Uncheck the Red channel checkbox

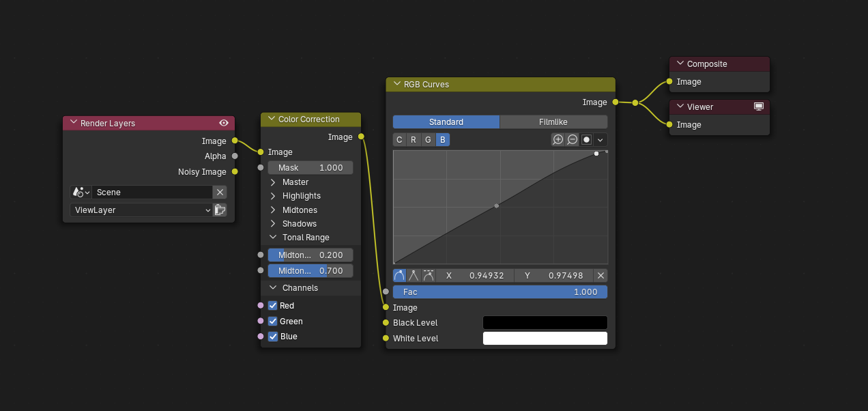pyautogui.click(x=273, y=306)
